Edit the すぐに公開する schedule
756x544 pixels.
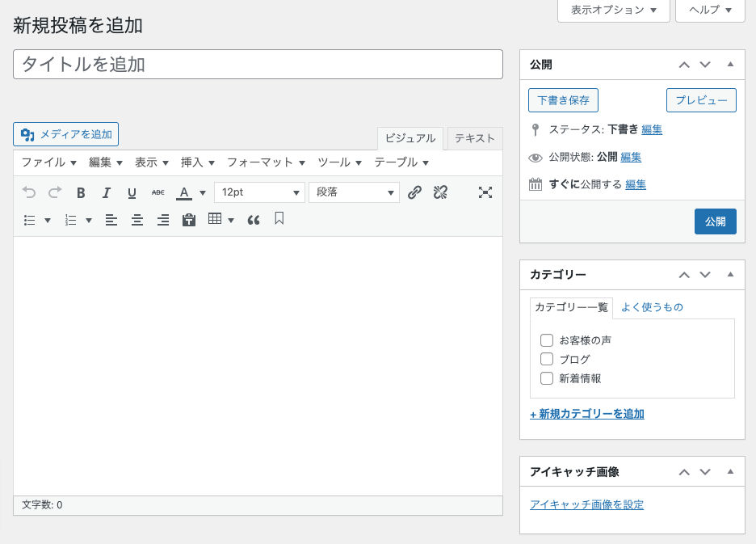click(636, 184)
